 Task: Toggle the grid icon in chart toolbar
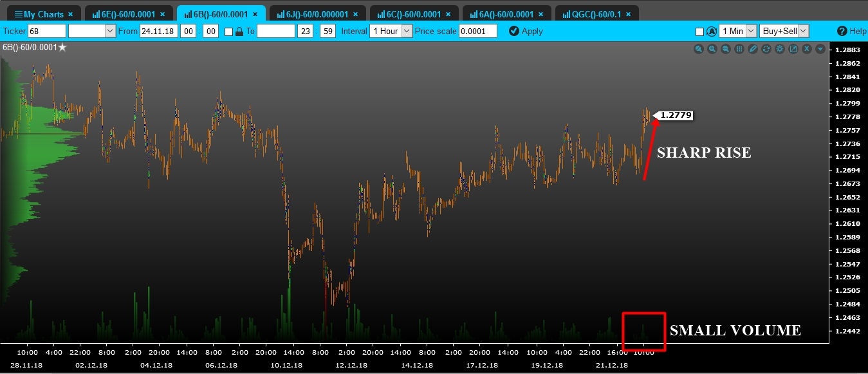[739, 49]
